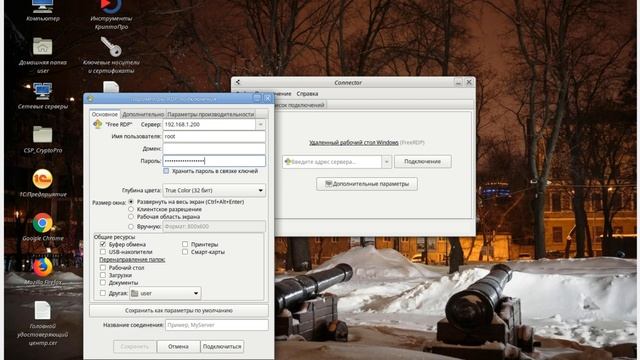Click the FreeRDP icon beside the "Free RDP" label
Screen dimensions: 640x360
coord(98,124)
